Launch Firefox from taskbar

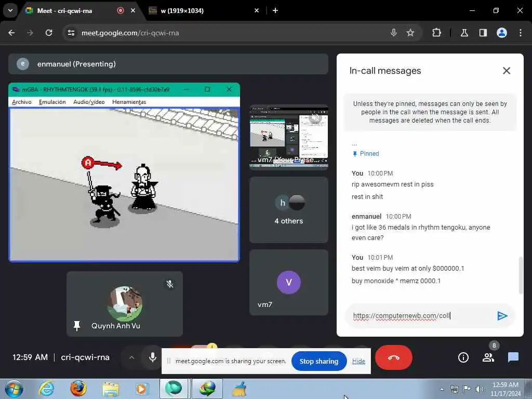pyautogui.click(x=78, y=389)
